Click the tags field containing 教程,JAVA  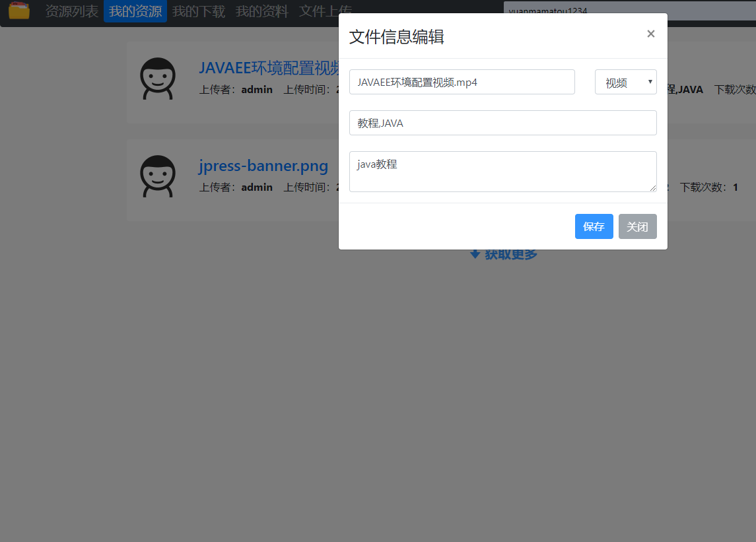(x=503, y=123)
